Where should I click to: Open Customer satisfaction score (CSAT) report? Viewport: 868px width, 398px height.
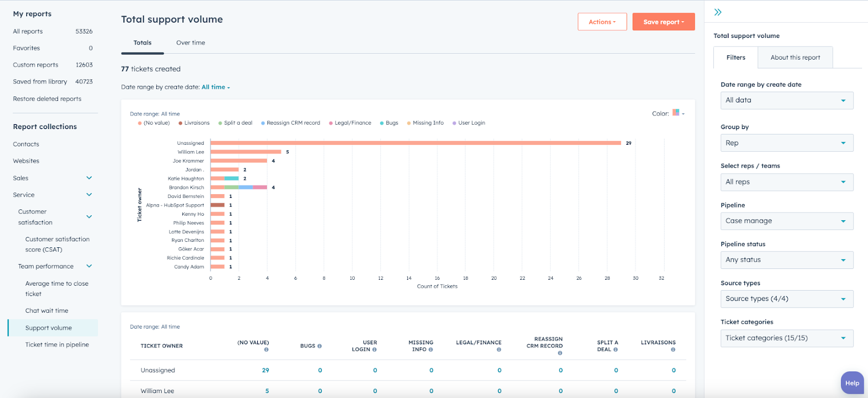pyautogui.click(x=58, y=245)
